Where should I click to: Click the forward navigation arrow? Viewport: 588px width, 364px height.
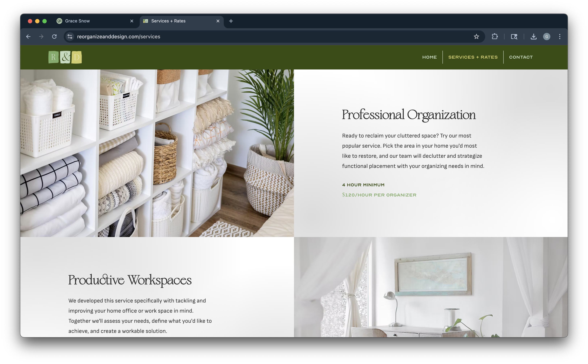41,37
